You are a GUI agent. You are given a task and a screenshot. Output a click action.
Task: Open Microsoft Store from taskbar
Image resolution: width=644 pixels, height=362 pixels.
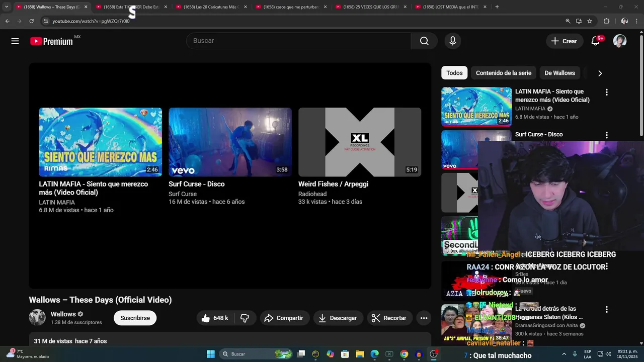(x=345, y=354)
